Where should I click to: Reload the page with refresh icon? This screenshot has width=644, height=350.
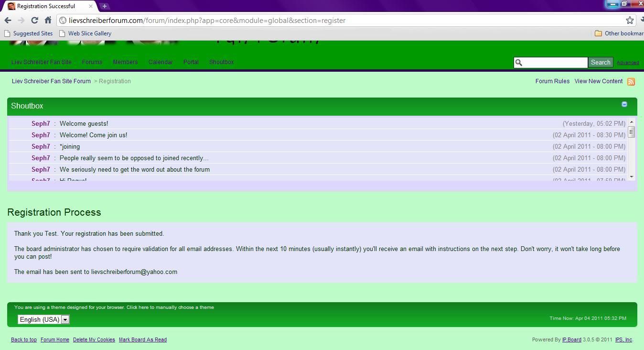pyautogui.click(x=34, y=20)
